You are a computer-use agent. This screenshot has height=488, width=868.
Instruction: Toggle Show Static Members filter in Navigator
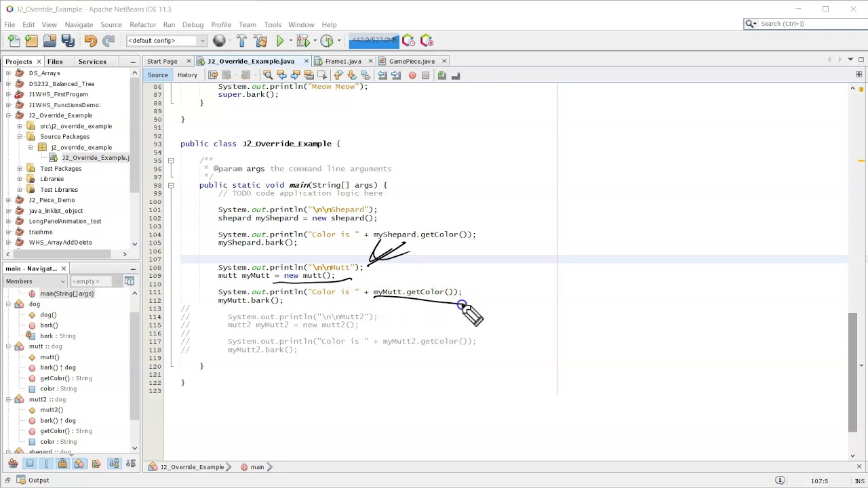46,464
